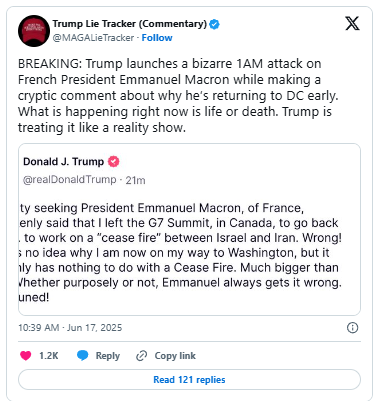The width and height of the screenshot is (379, 412).
Task: Open the @realDonaldTrump handle in quoted post
Action: 70,180
